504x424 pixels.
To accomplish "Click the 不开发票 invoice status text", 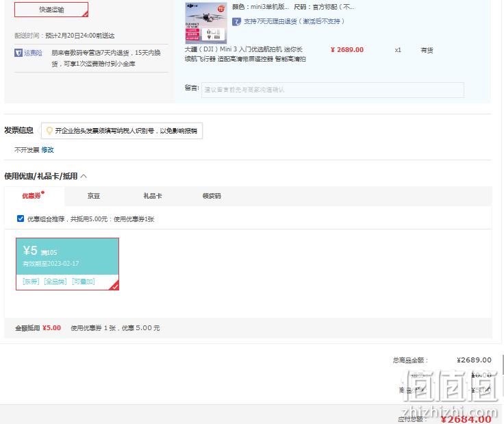I will tap(27, 150).
